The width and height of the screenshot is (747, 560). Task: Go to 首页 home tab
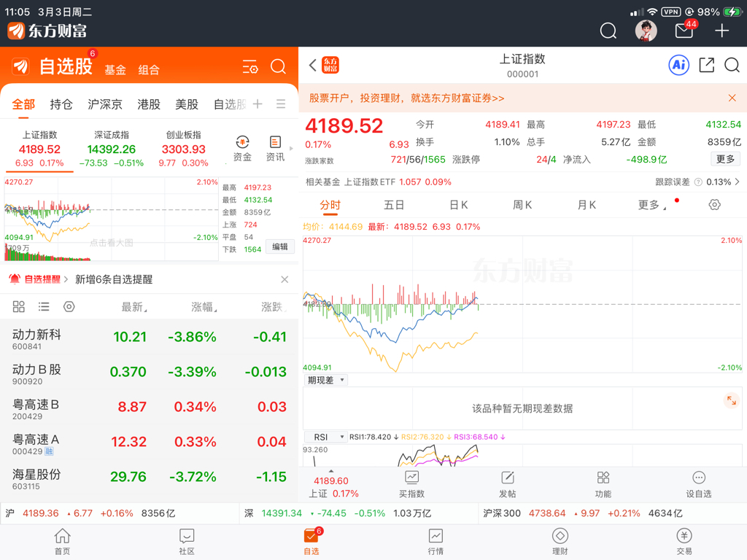coord(63,542)
